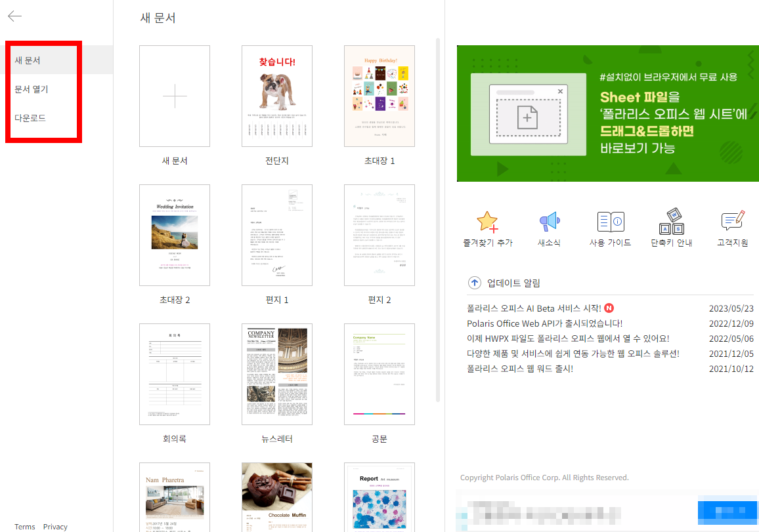Click the 즐겨찾기 추가 star icon
Viewport: 759px width, 532px height.
pos(488,222)
